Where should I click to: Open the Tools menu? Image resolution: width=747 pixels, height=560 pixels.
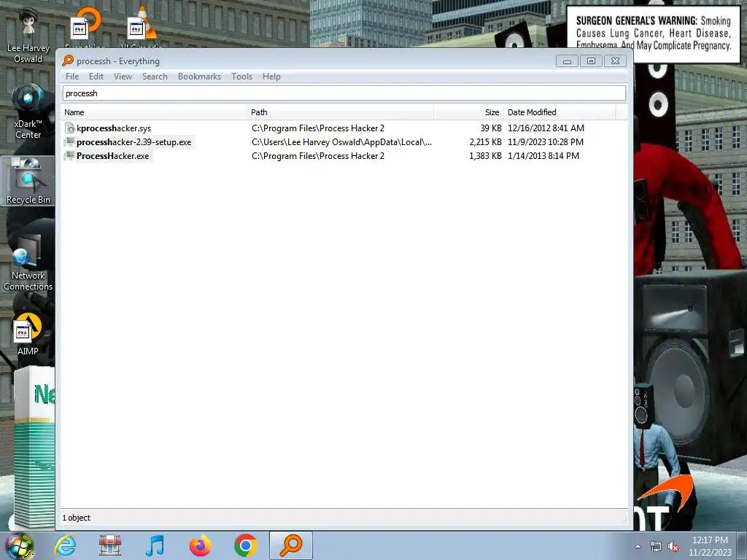pos(241,76)
